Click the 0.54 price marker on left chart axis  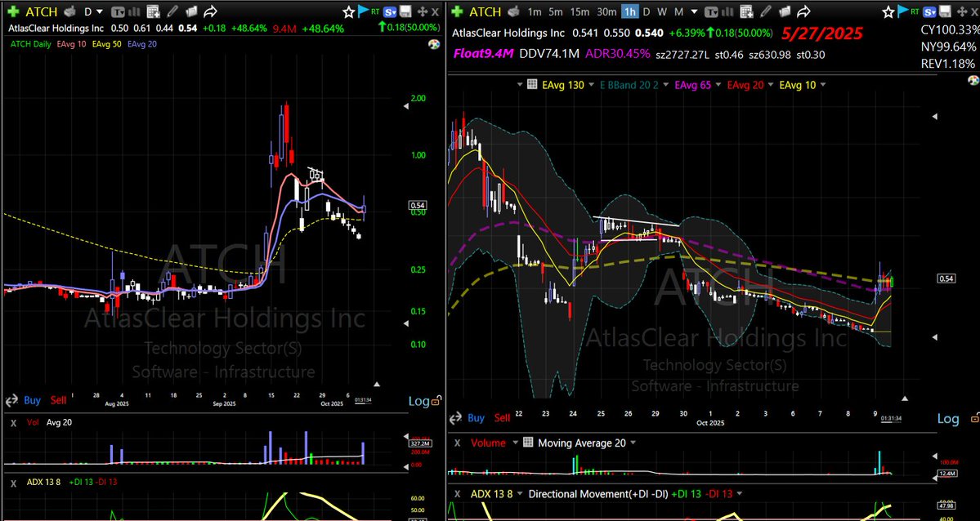(417, 205)
